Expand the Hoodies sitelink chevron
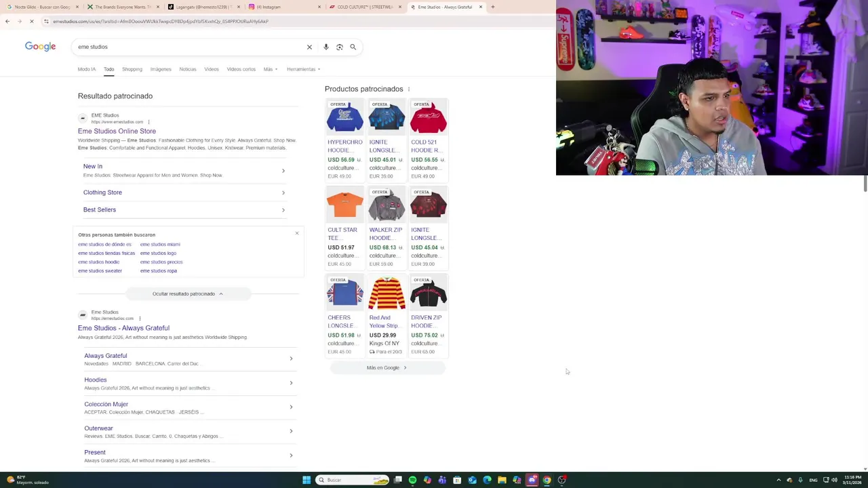The height and width of the screenshot is (488, 868). (x=291, y=383)
